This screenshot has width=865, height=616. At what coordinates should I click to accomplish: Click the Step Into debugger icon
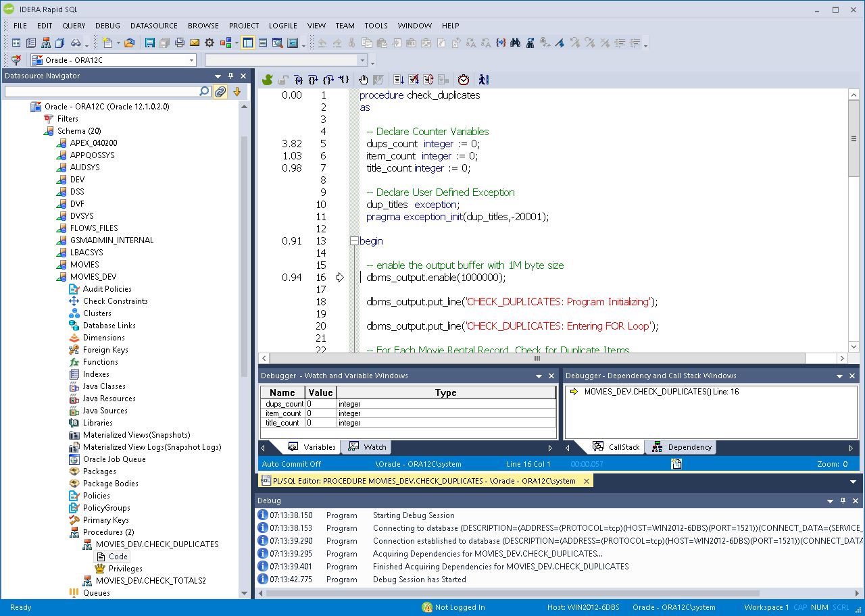click(299, 80)
